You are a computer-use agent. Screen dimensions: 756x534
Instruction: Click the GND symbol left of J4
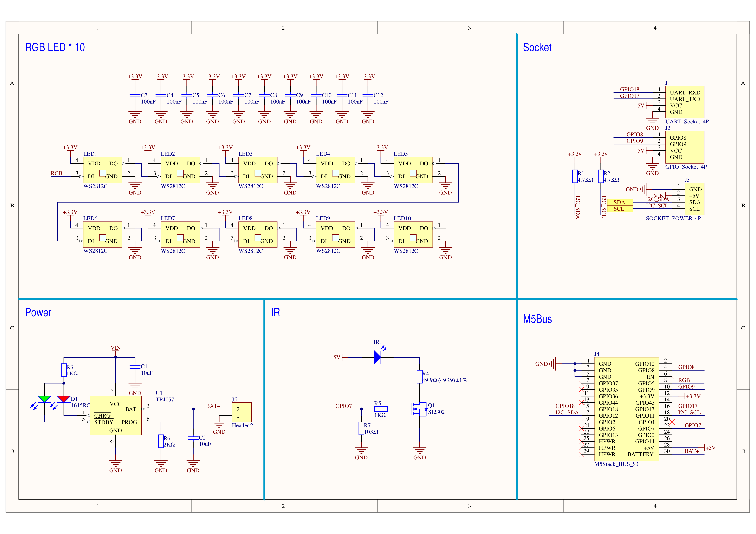tap(546, 364)
